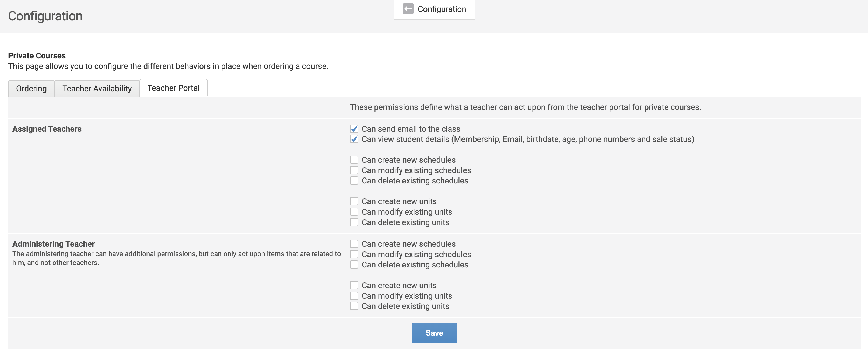The width and height of the screenshot is (868, 355).
Task: Enable Administering Teacher 'Can create new units'
Action: coord(354,285)
